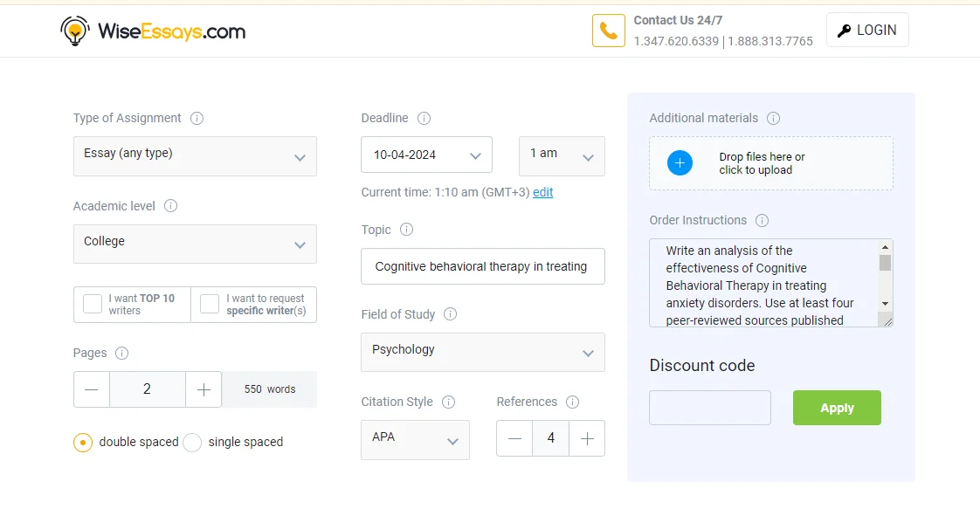Decrease pages with the minus button
980x509 pixels.
(91, 389)
